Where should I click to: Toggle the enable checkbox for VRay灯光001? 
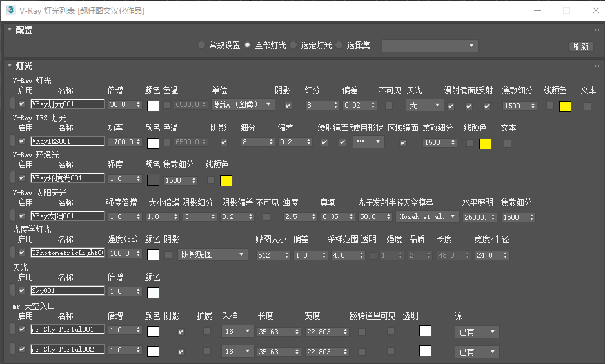pyautogui.click(x=22, y=104)
